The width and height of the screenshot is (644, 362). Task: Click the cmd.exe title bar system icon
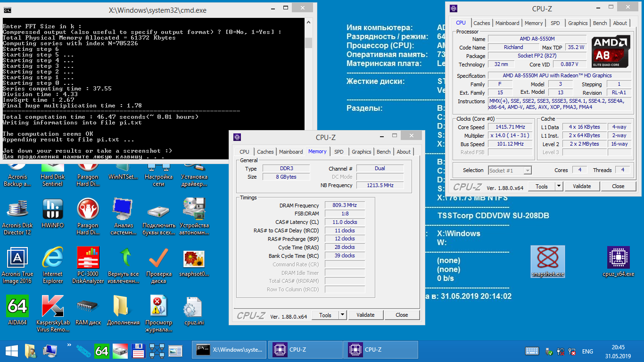(x=8, y=10)
